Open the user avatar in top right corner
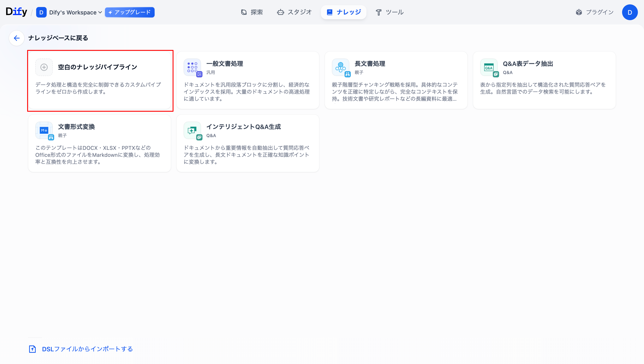The height and width of the screenshot is (364, 644). (630, 12)
